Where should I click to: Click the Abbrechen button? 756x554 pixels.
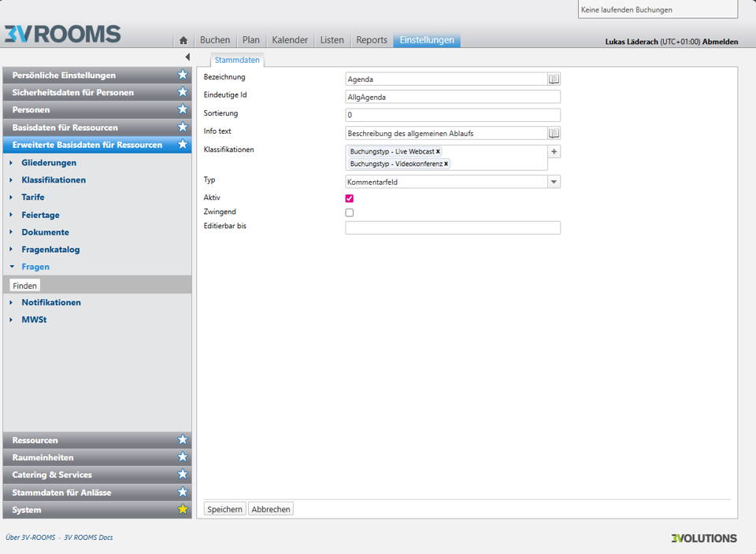271,509
